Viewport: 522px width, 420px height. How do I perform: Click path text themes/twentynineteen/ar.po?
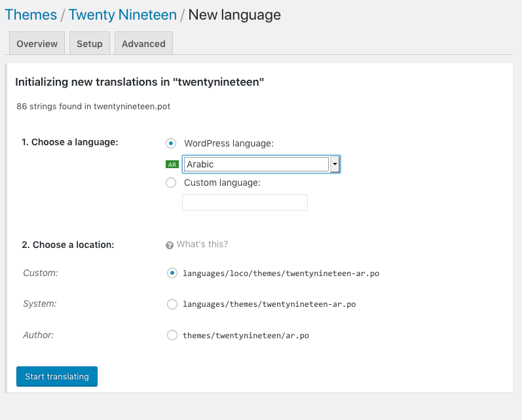pyautogui.click(x=246, y=336)
